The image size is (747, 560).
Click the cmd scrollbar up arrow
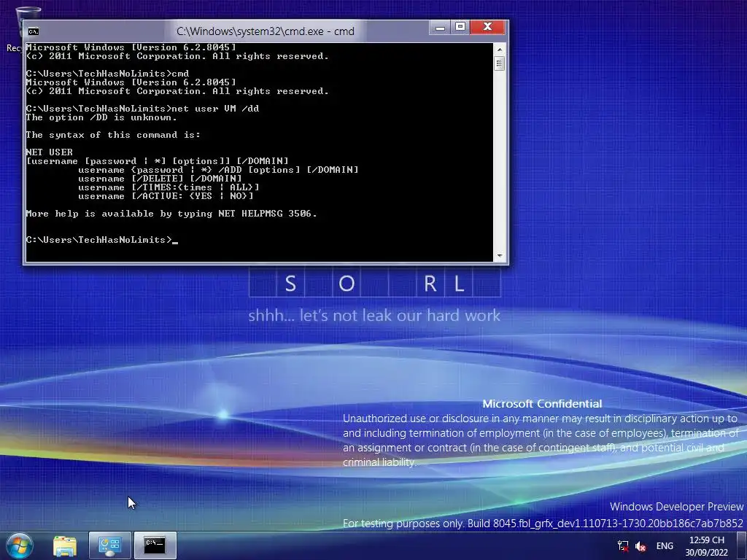tap(499, 49)
